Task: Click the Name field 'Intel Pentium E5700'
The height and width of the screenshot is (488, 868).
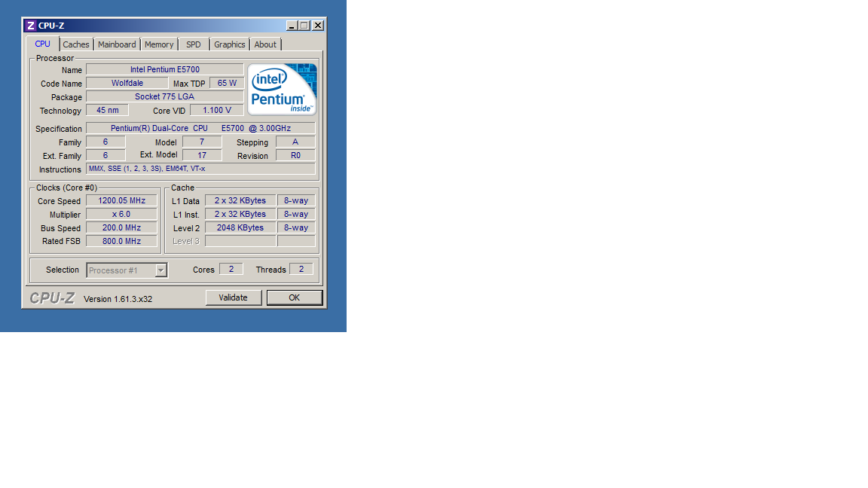Action: (165, 69)
